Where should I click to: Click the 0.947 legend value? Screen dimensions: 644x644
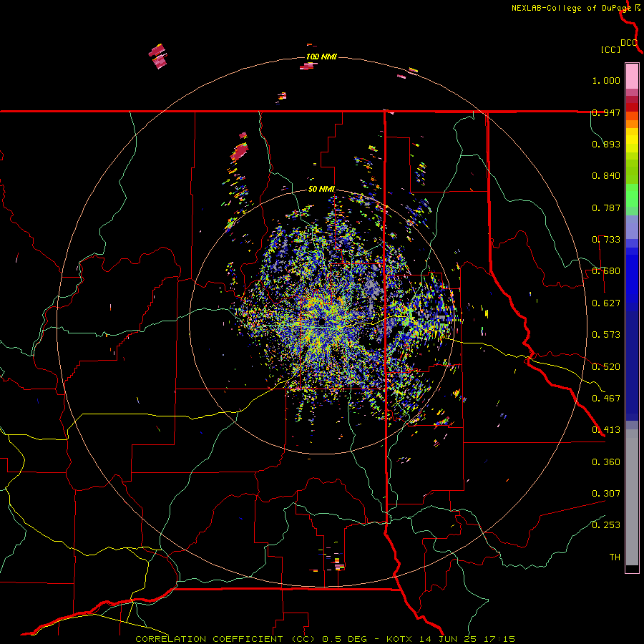tap(606, 112)
